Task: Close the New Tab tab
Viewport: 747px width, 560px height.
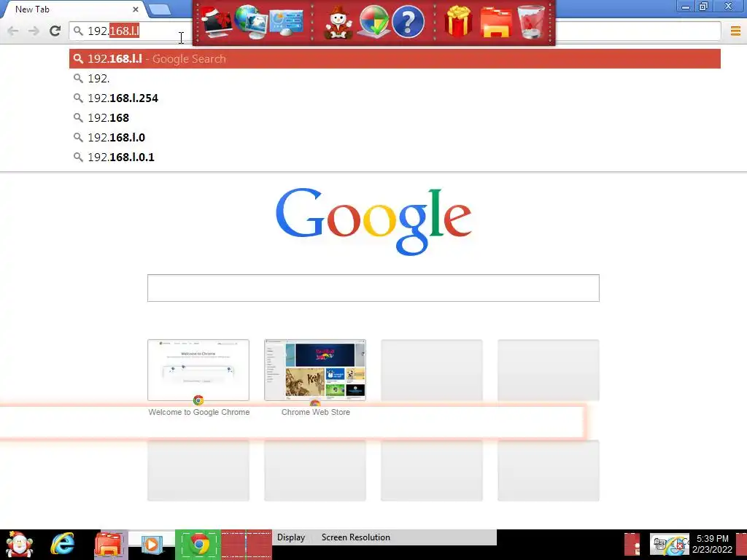Action: [135, 9]
